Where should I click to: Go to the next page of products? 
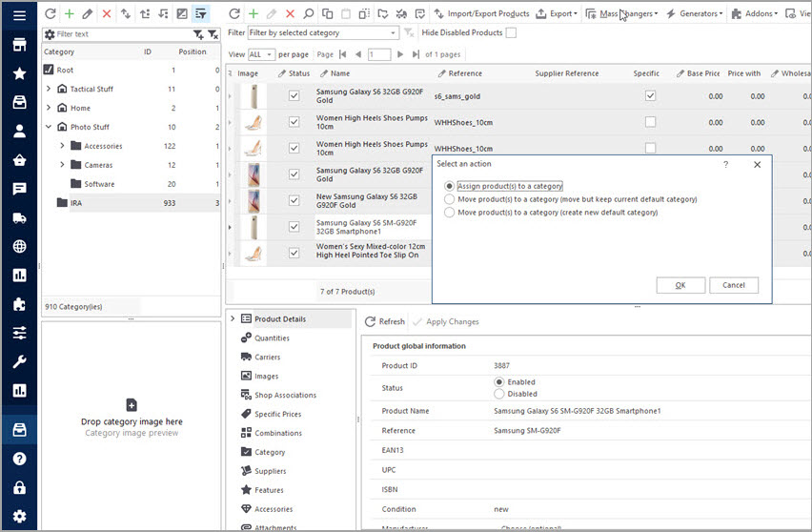(x=399, y=54)
